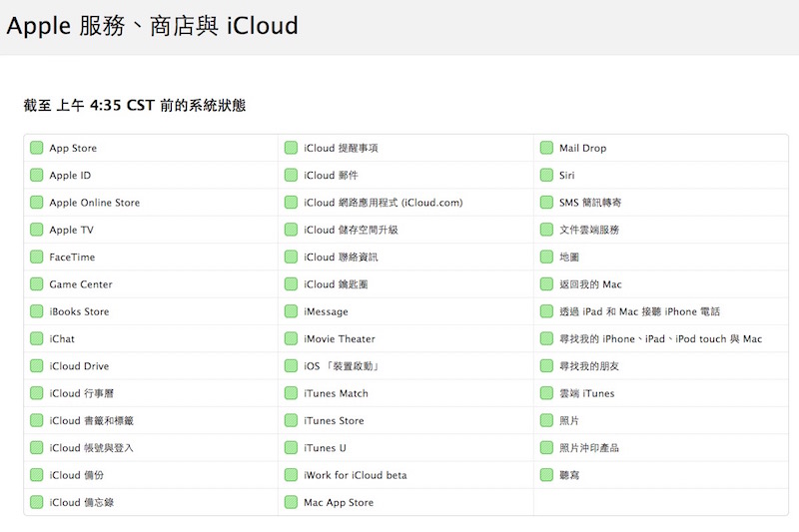Click the Mac App Store status icon

(x=291, y=502)
